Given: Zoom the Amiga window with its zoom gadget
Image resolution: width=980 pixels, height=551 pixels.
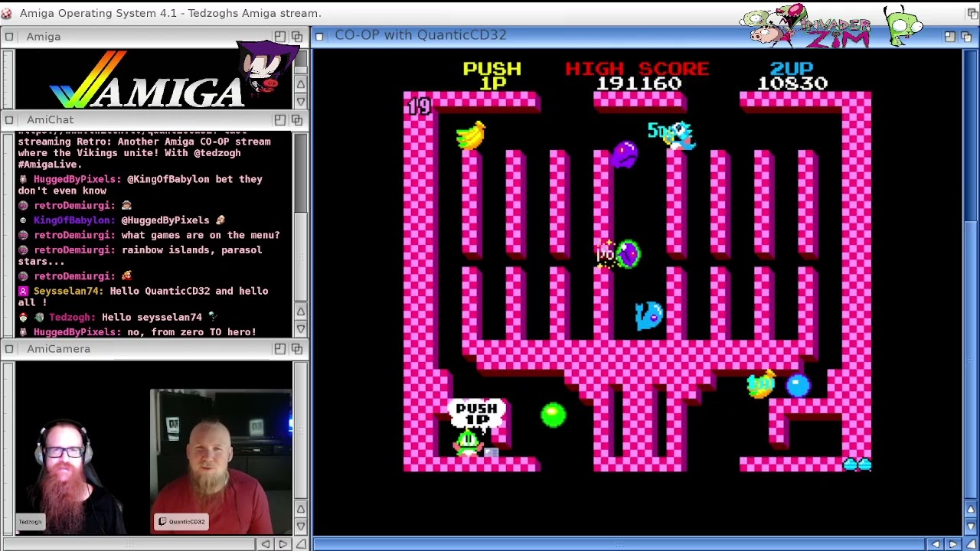Looking at the screenshot, I should point(279,36).
